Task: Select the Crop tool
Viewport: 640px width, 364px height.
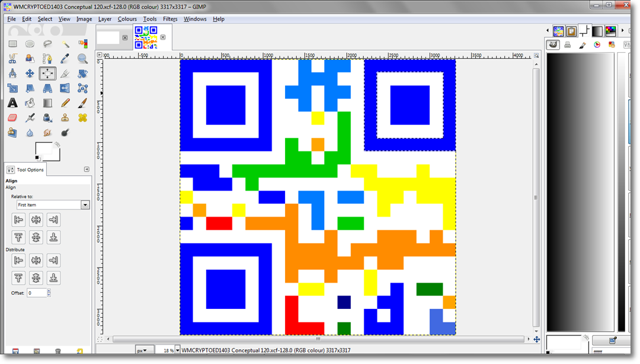Action: (65, 73)
